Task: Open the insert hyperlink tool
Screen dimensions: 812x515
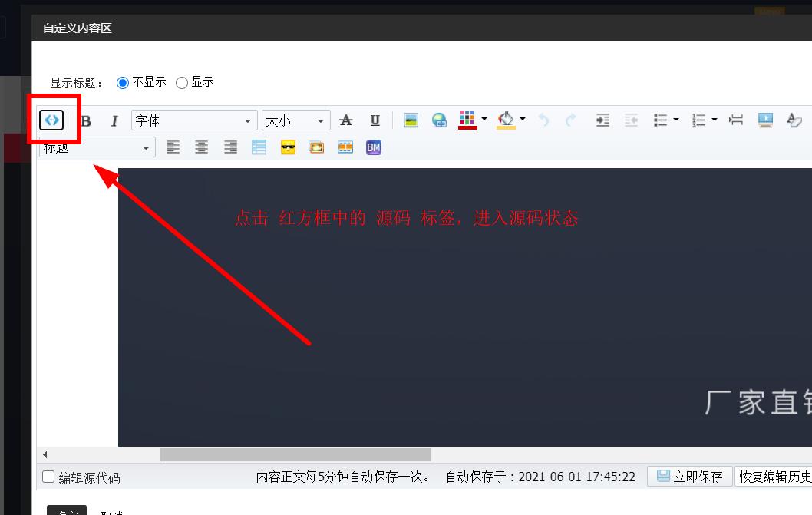Action: click(x=439, y=120)
